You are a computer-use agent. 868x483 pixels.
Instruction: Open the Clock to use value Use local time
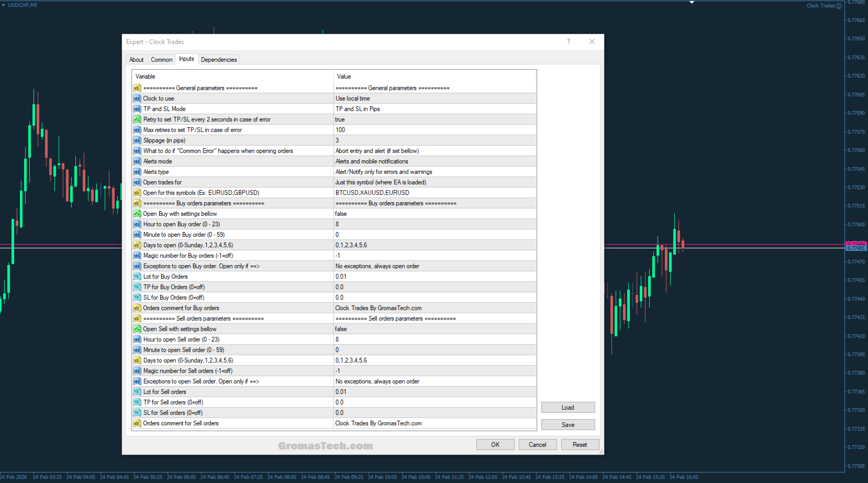pyautogui.click(x=435, y=98)
